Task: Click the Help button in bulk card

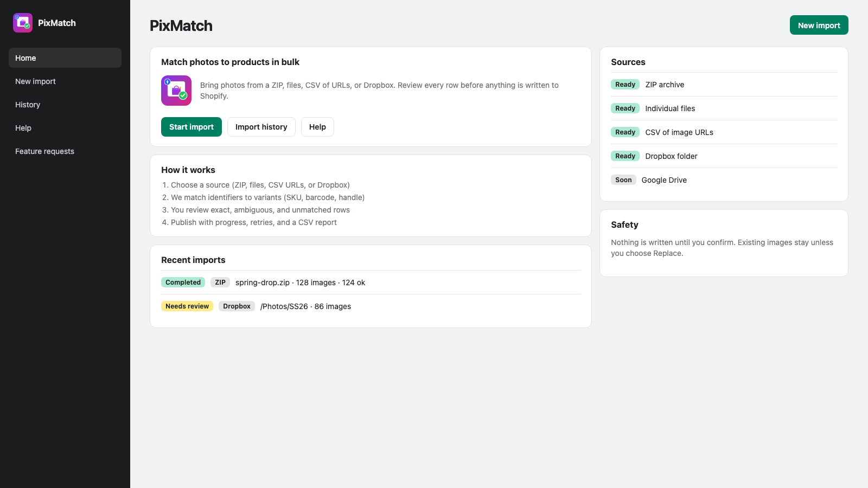Action: tap(317, 127)
